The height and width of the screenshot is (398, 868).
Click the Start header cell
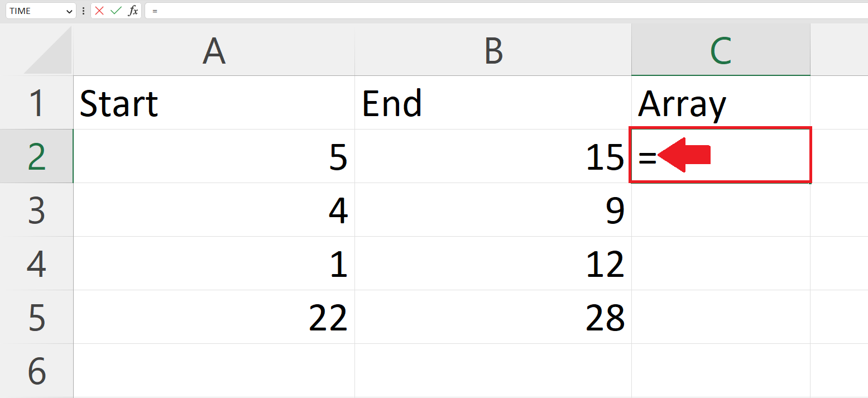coord(214,103)
